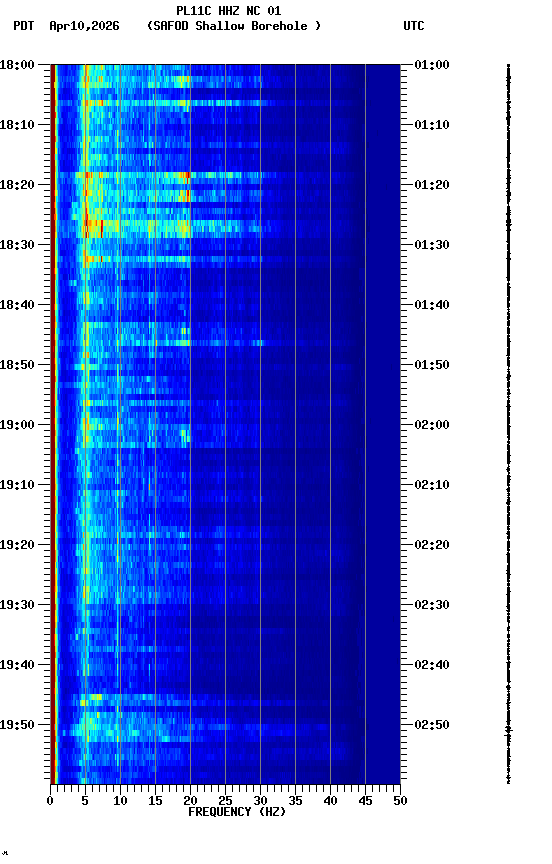Click the 5 Hz frequency axis label
The image size is (552, 864).
[85, 801]
